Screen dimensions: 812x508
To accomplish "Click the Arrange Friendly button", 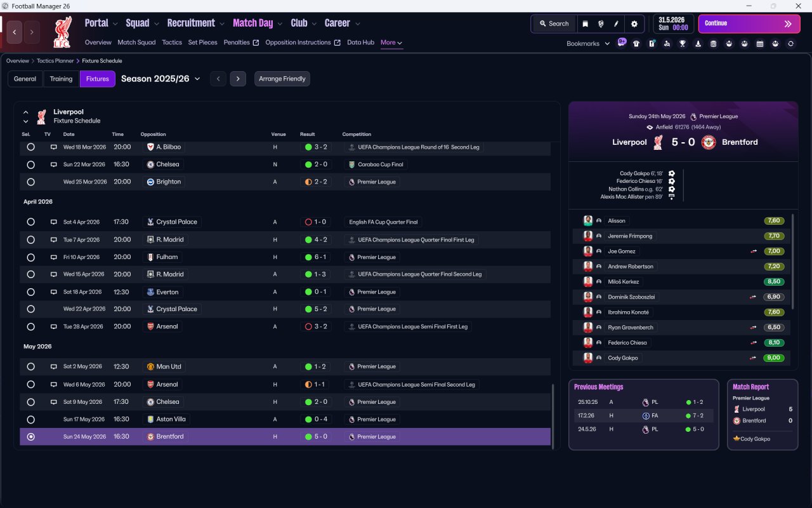I will [282, 79].
